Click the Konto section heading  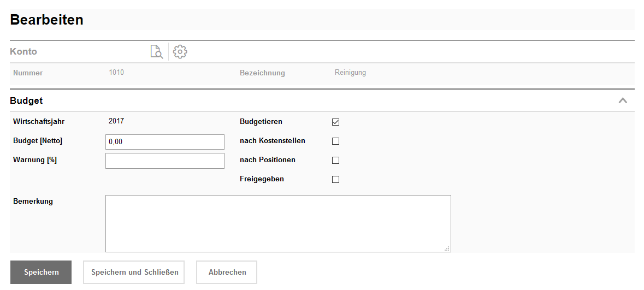pos(23,52)
